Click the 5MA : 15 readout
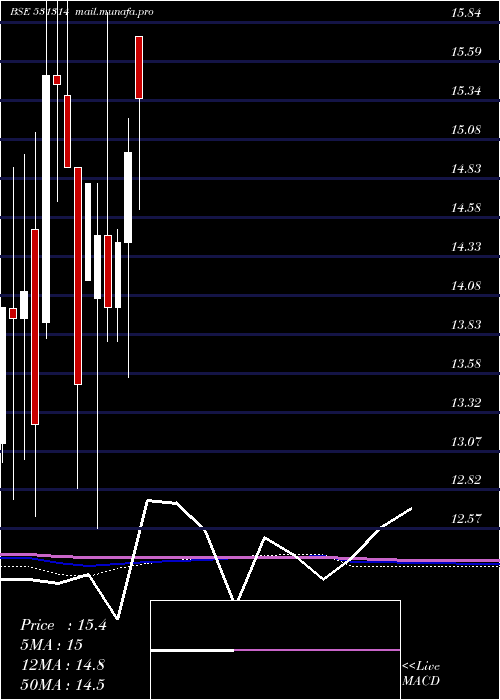The image size is (500, 700). click(x=52, y=645)
